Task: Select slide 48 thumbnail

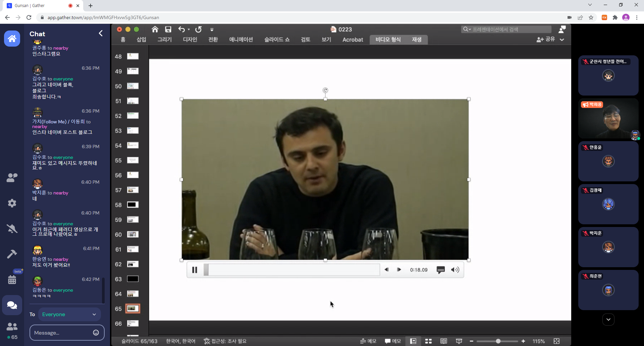Action: tap(133, 56)
